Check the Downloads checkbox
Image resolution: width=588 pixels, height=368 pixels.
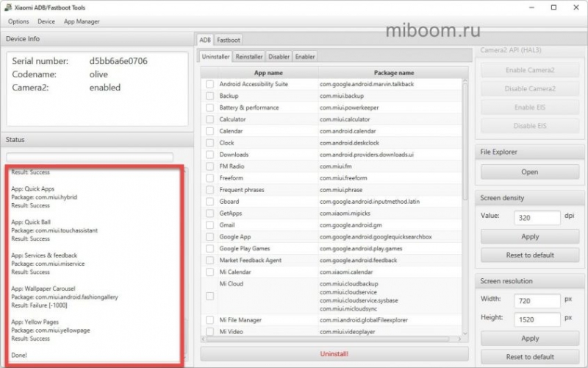tap(210, 155)
